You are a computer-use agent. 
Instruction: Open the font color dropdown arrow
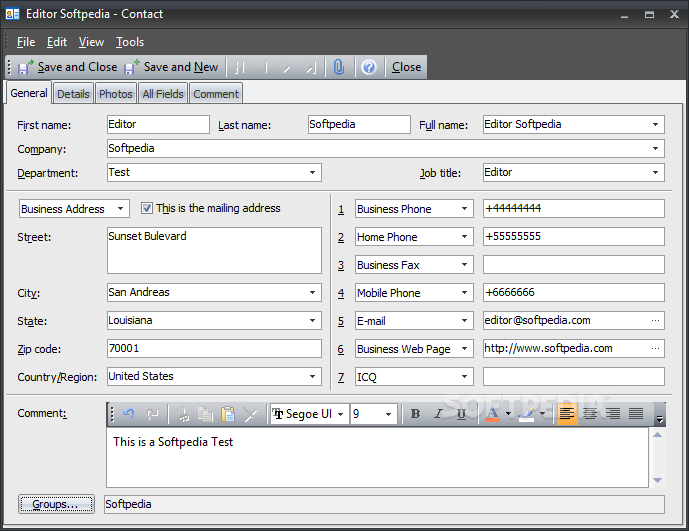[x=508, y=414]
